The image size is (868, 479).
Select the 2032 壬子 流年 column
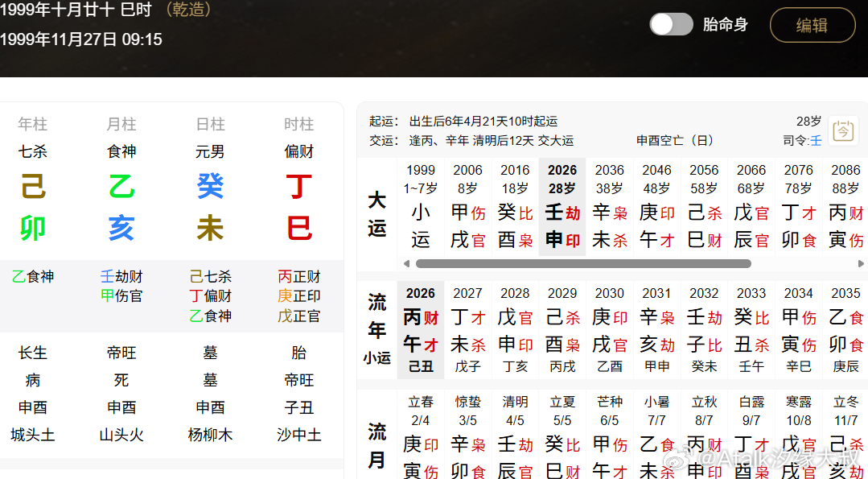pos(704,330)
